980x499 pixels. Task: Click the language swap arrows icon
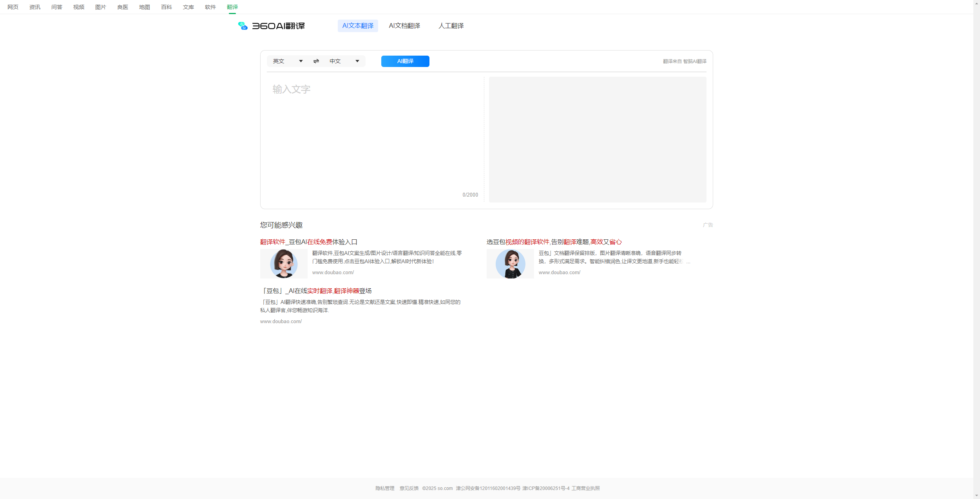316,61
